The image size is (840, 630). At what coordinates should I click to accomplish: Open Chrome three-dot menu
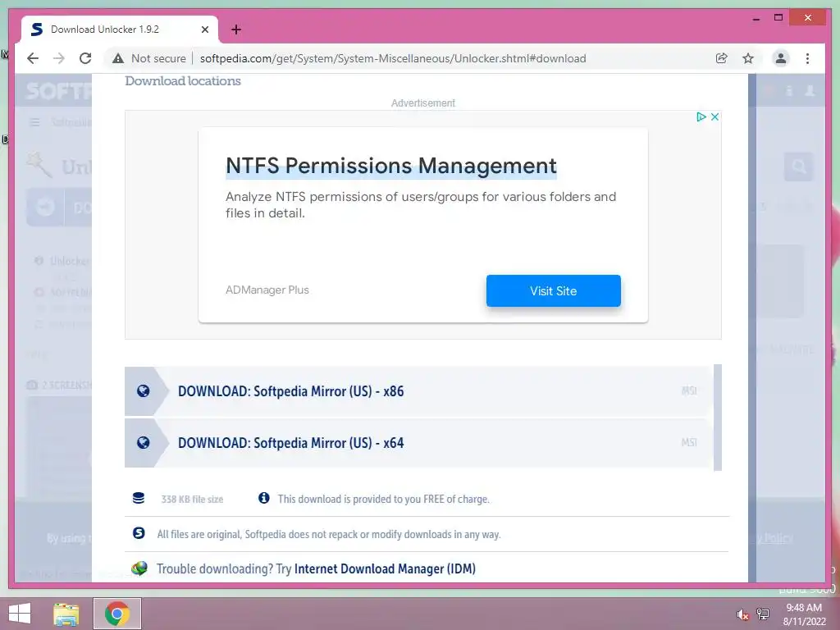tap(807, 58)
